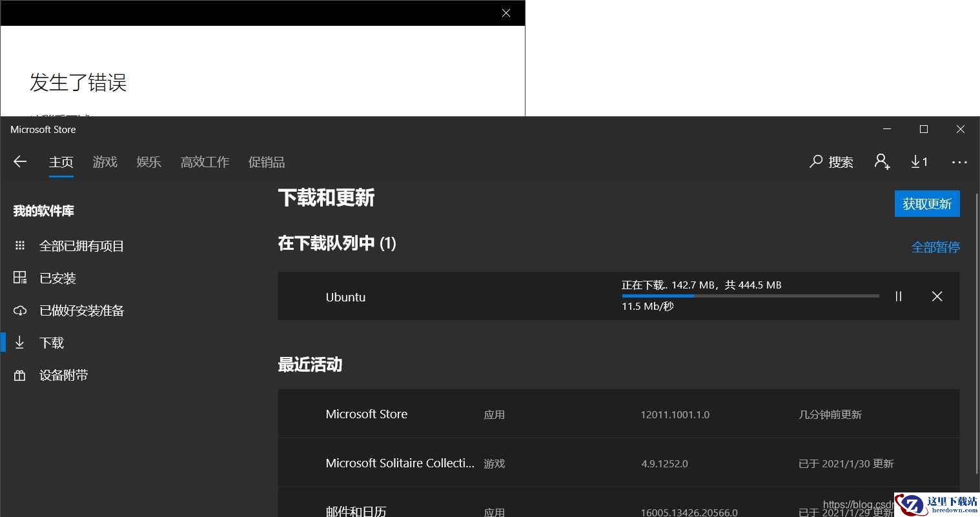Open the search magnifier icon
Image resolution: width=980 pixels, height=517 pixels.
816,162
